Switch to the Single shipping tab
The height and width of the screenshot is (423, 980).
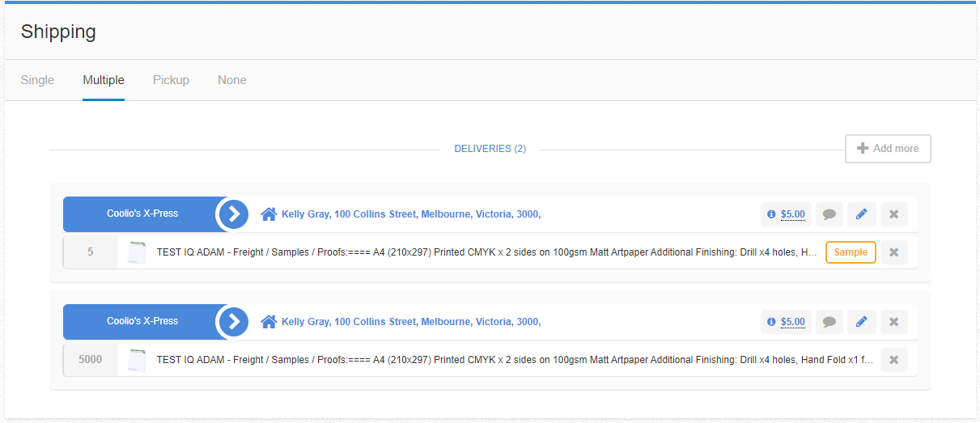point(37,80)
